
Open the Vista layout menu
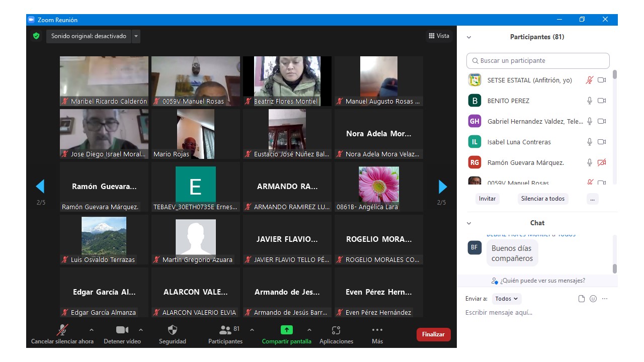click(439, 36)
